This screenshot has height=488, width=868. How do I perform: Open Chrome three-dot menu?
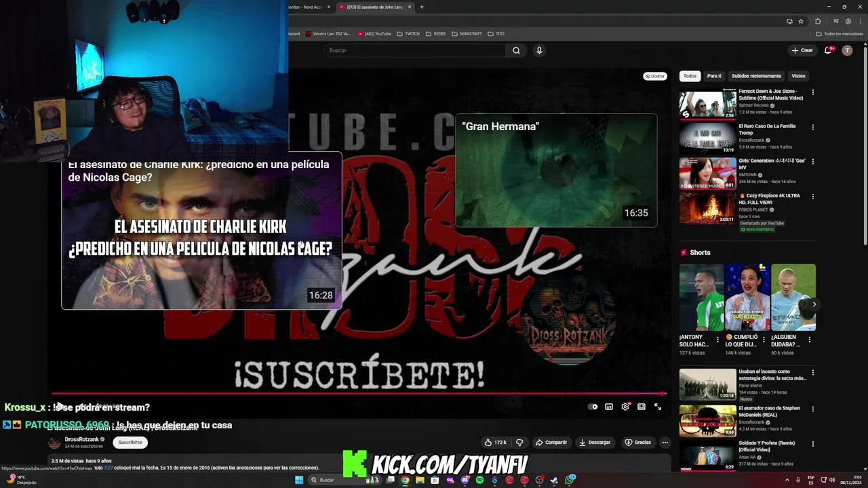pos(860,21)
